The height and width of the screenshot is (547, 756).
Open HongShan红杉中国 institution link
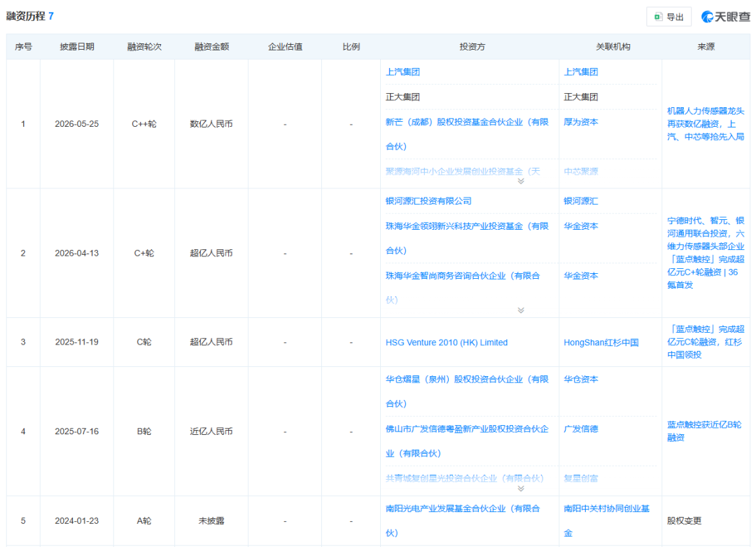601,342
